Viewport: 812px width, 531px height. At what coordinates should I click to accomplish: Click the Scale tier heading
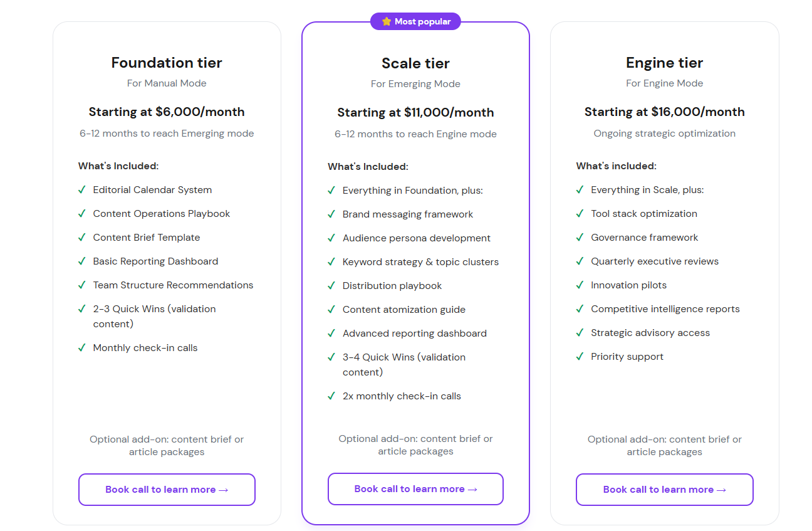[415, 63]
